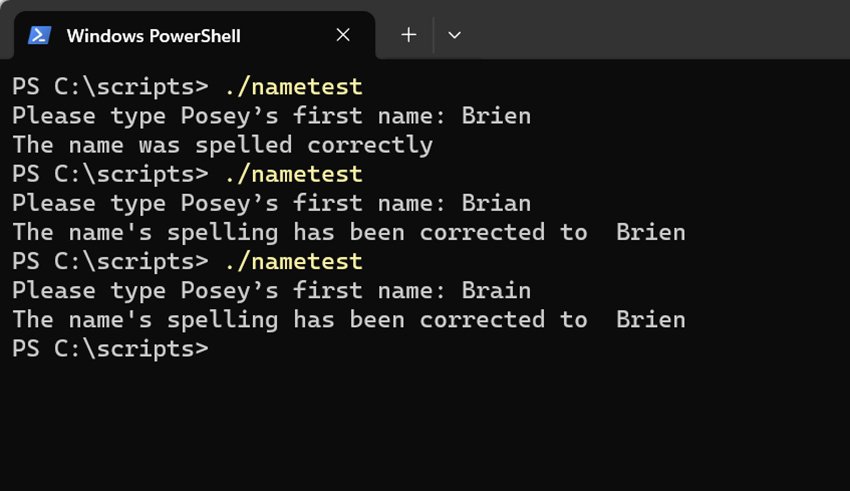The height and width of the screenshot is (491, 850).
Task: Click "The name was spelled correctly" output line
Action: [x=222, y=145]
